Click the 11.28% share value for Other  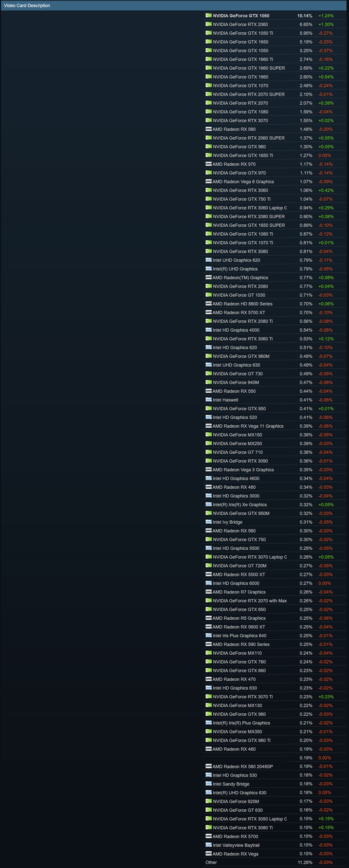[x=305, y=862]
